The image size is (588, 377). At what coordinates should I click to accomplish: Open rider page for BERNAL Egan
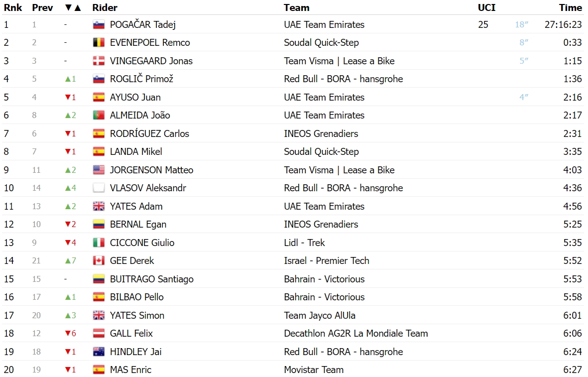click(x=138, y=225)
